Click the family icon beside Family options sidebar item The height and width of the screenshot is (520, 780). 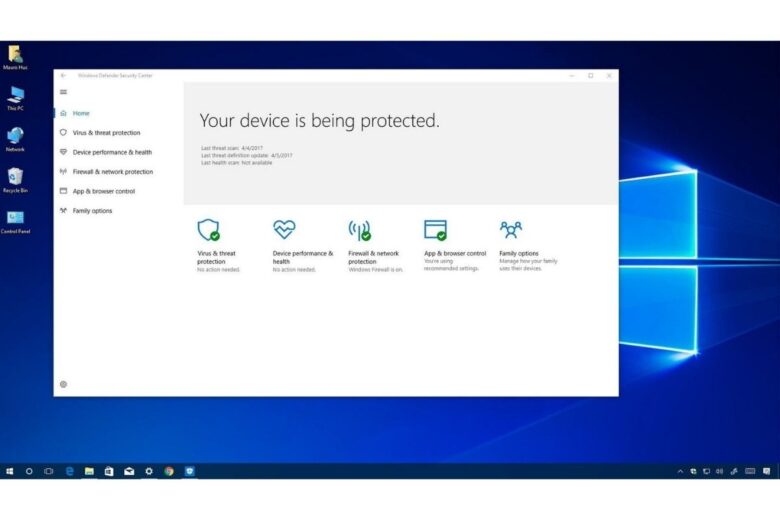[63, 210]
